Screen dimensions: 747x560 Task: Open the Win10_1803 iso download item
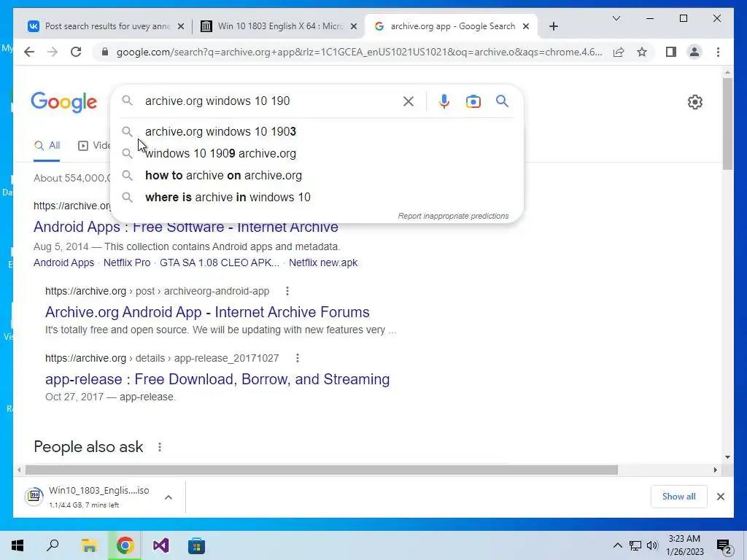90,497
